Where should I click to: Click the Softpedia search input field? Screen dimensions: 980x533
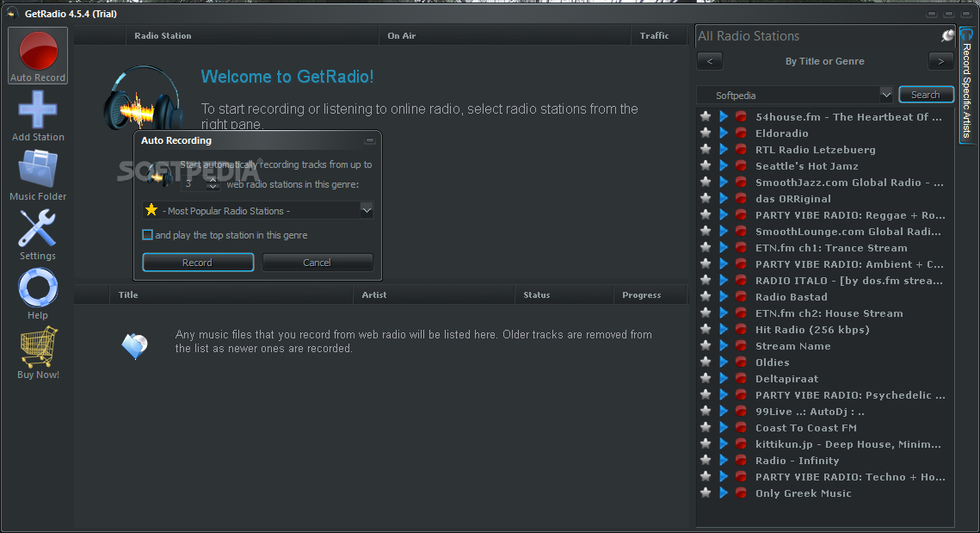pyautogui.click(x=789, y=95)
